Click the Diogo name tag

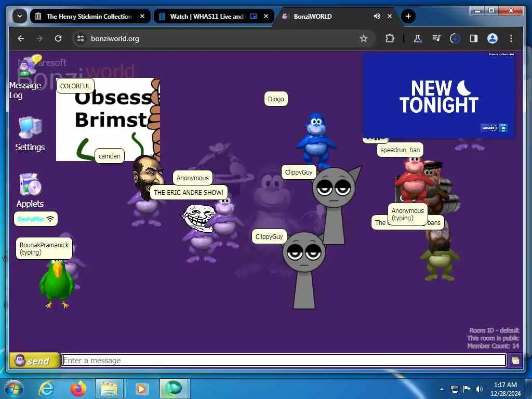tap(276, 99)
